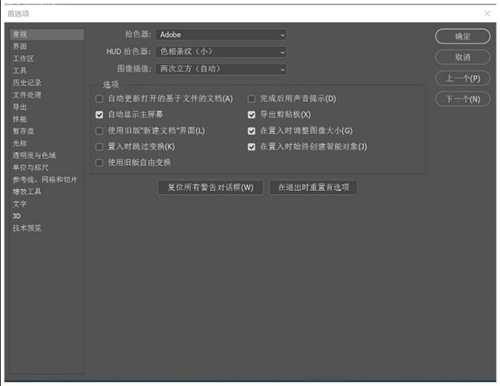Switch to 工作区 category
The image size is (500, 386).
(23, 59)
